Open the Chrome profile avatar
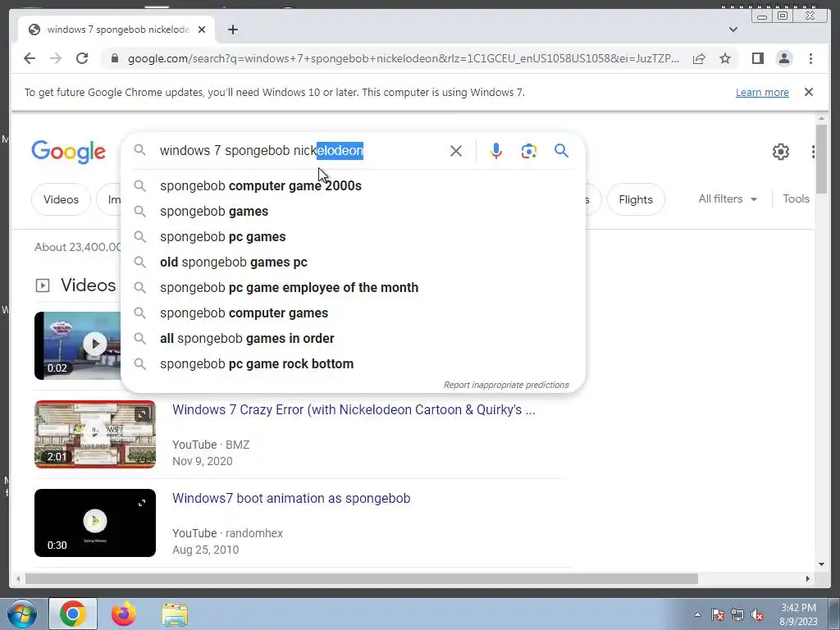Image resolution: width=840 pixels, height=630 pixels. pyautogui.click(x=784, y=58)
